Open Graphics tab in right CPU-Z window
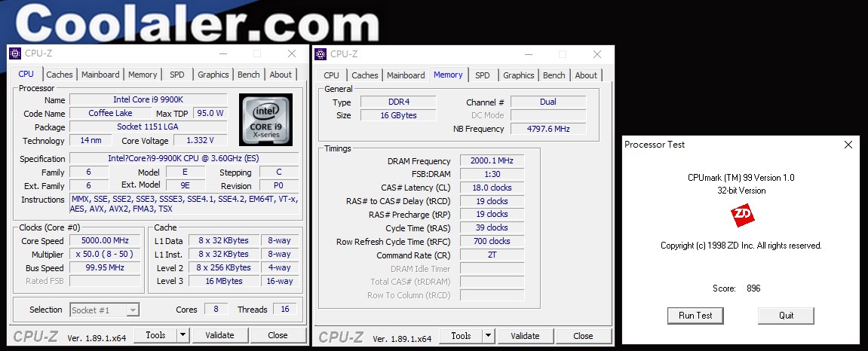The width and height of the screenshot is (868, 351). point(519,75)
